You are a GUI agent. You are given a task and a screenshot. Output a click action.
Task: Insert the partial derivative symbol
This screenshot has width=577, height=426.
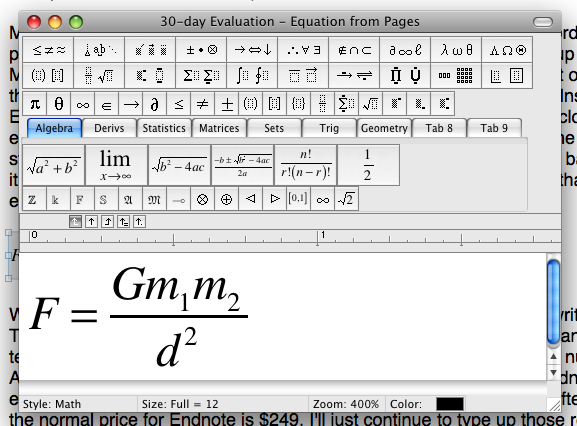(155, 104)
